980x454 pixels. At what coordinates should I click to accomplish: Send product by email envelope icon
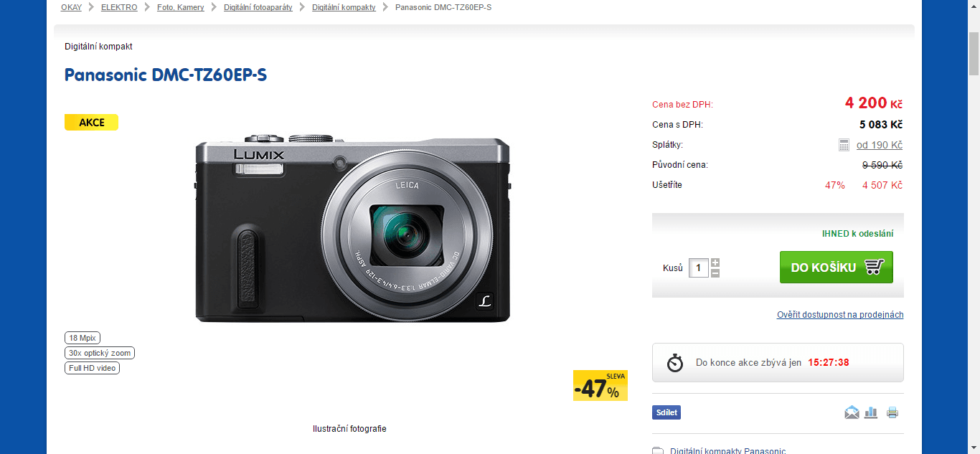click(x=852, y=412)
